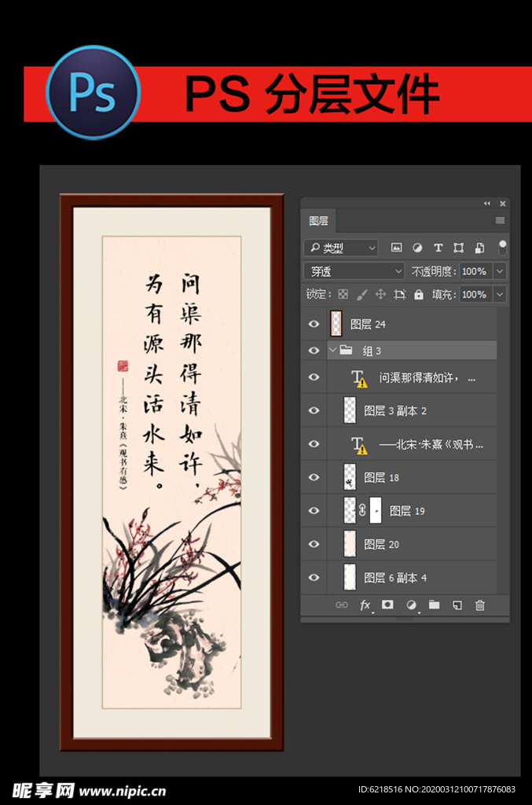
Task: Open the 类型 filter type dropdown
Action: [x=341, y=248]
